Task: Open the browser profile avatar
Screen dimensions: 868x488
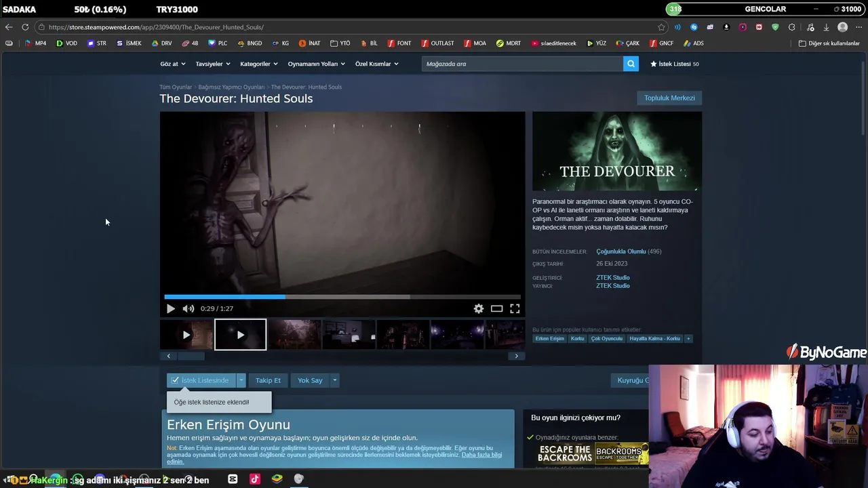Action: coord(842,27)
